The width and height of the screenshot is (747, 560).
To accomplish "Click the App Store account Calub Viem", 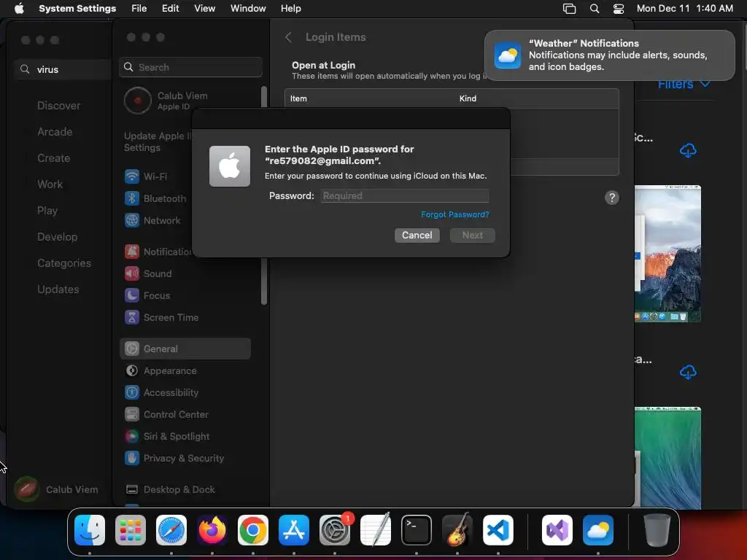I will point(56,489).
